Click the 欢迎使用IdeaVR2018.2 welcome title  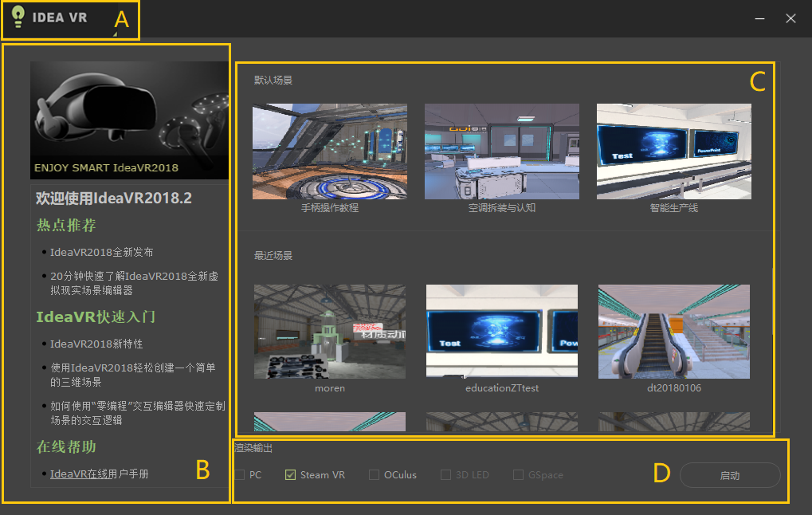[113, 198]
